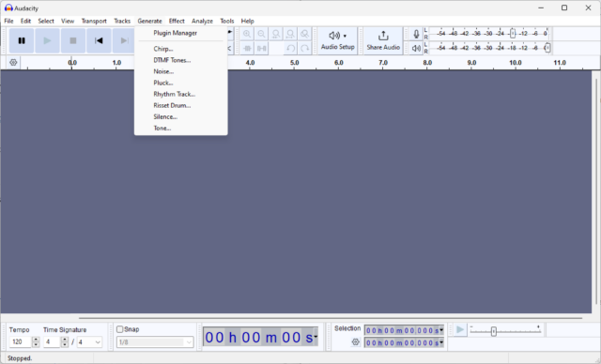Click the Redo arrow icon
The width and height of the screenshot is (601, 364).
tap(304, 48)
